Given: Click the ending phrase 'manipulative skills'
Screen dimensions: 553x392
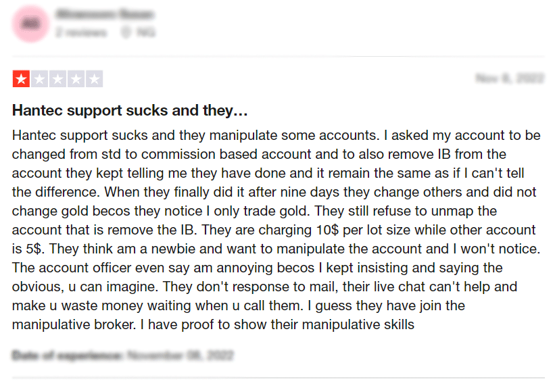Looking at the screenshot, I should pyautogui.click(x=358, y=324).
